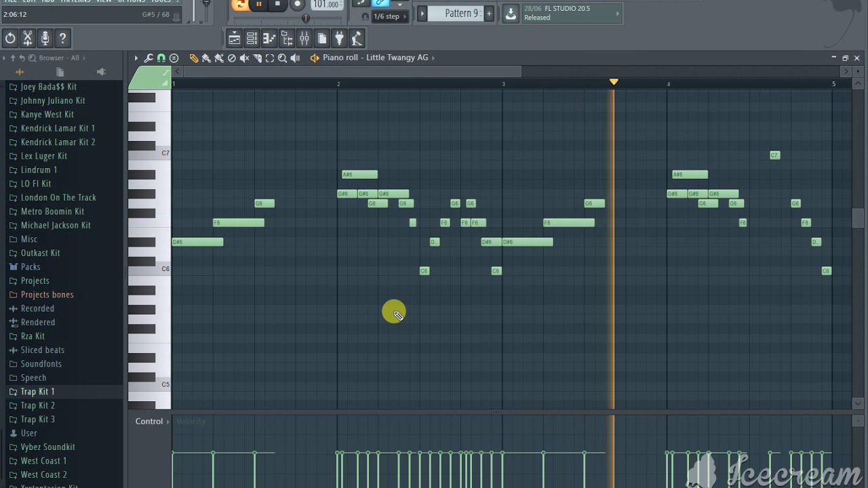Toggle the headphone metronome icon beside step selector

pos(366,16)
